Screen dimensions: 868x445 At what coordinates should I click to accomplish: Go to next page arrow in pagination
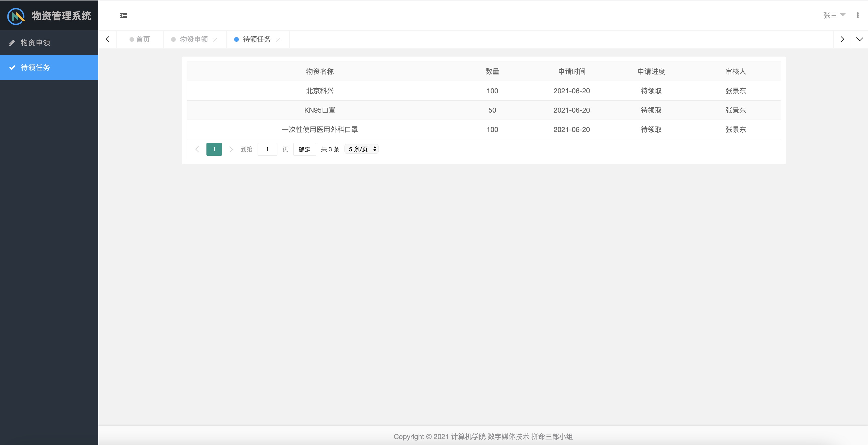click(x=231, y=149)
